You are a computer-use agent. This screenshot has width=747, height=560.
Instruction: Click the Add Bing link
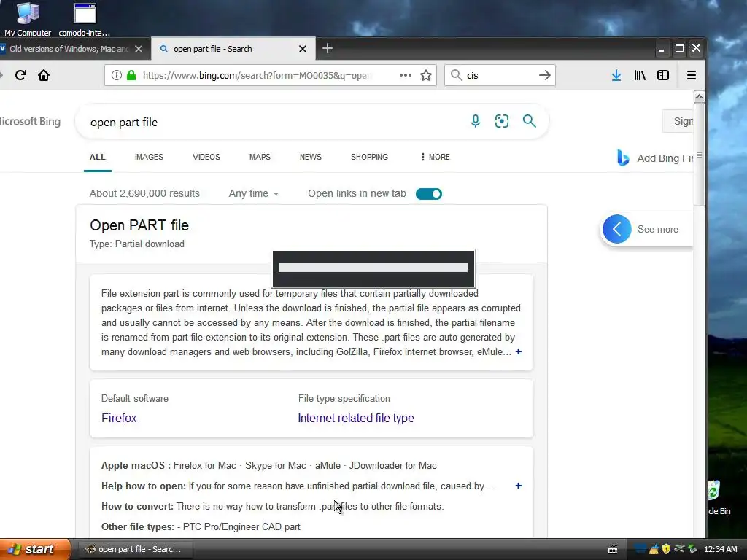[x=656, y=158]
